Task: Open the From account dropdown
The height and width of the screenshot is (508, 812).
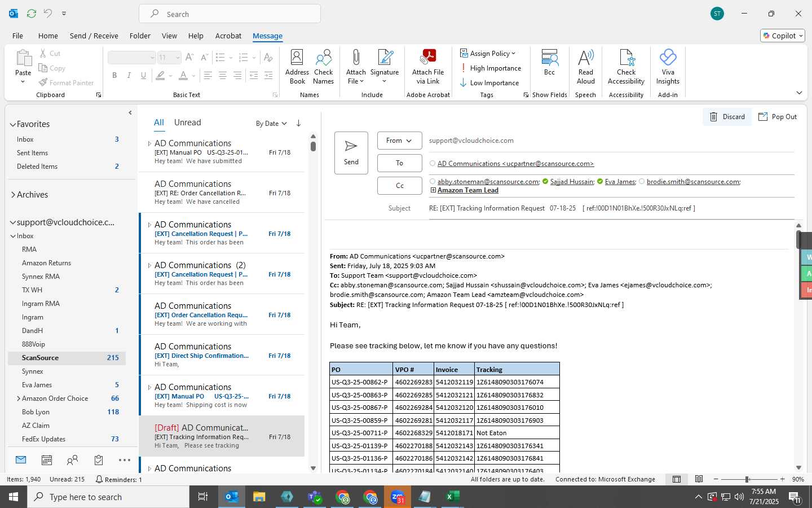Action: [399, 141]
